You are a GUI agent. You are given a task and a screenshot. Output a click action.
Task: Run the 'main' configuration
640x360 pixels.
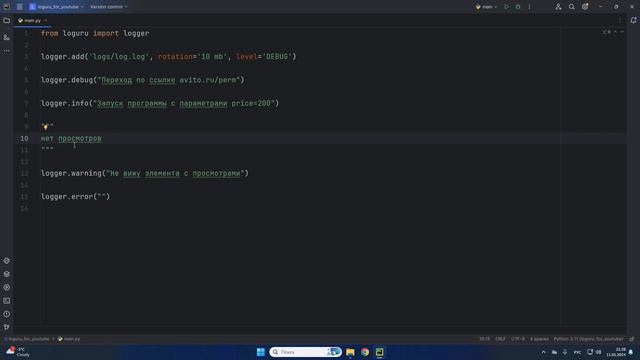tap(507, 7)
